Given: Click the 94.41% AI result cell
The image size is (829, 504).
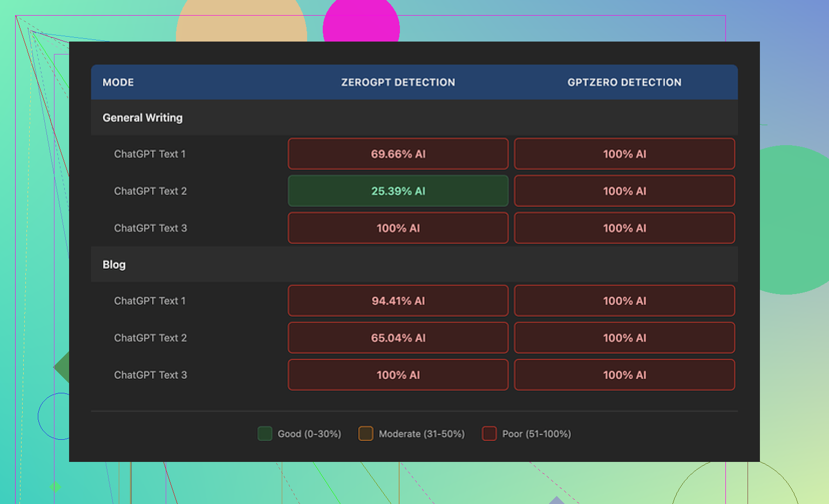Looking at the screenshot, I should point(398,301).
